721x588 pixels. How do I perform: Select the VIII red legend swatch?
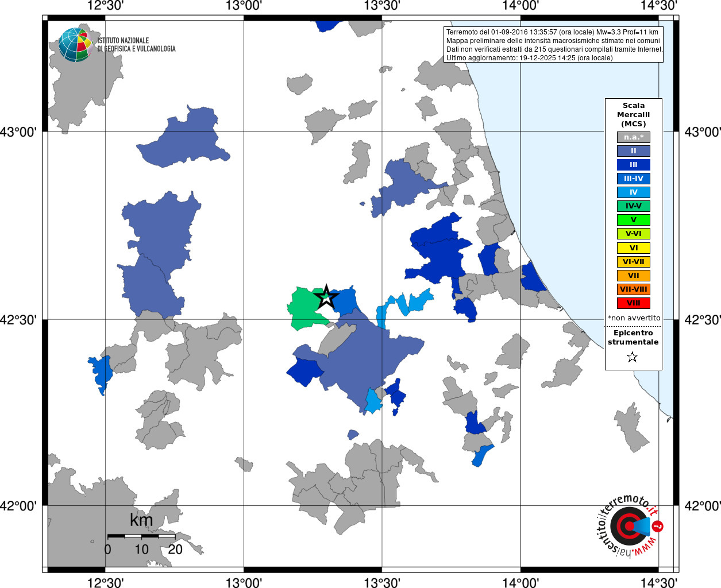point(634,303)
